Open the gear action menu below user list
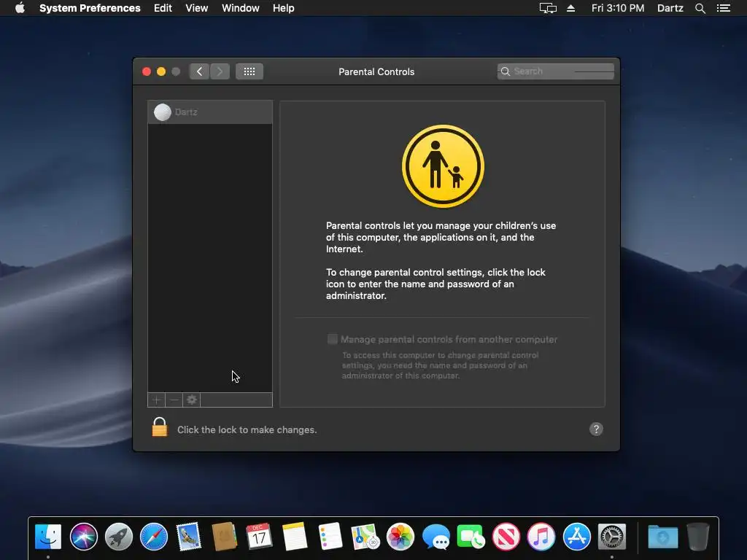The height and width of the screenshot is (560, 747). tap(192, 400)
